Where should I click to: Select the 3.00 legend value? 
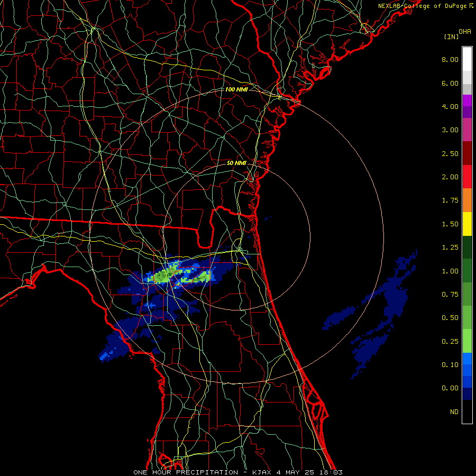click(x=450, y=130)
